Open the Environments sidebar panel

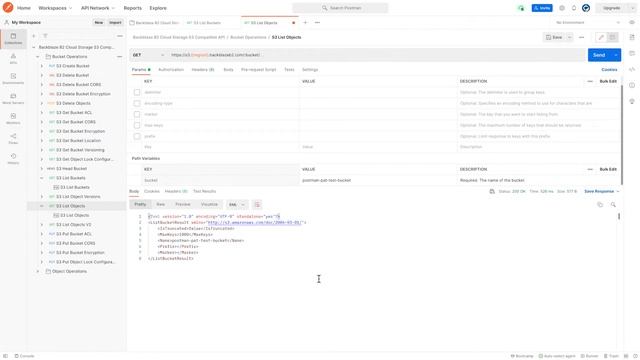tap(13, 79)
